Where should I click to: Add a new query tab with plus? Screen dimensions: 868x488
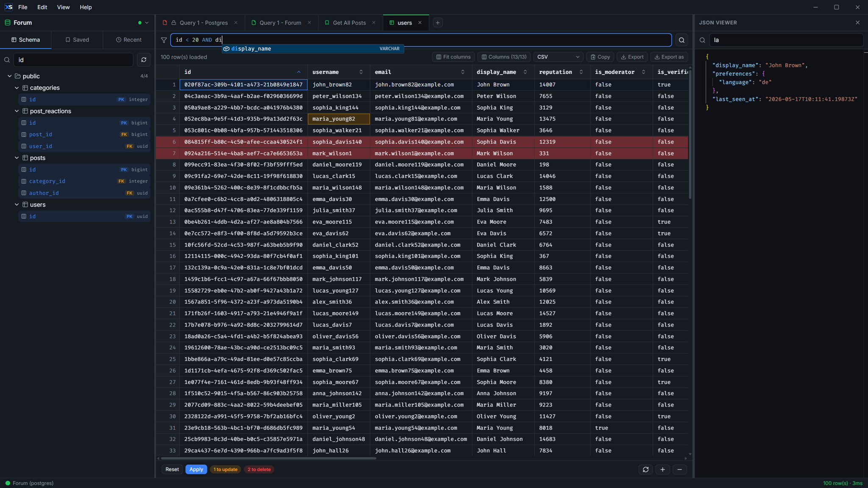click(438, 23)
